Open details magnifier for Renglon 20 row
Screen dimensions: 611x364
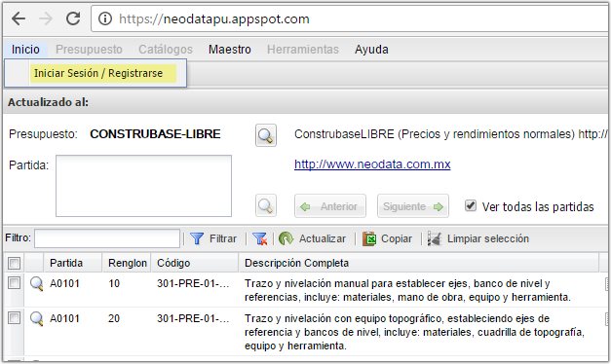click(x=36, y=318)
